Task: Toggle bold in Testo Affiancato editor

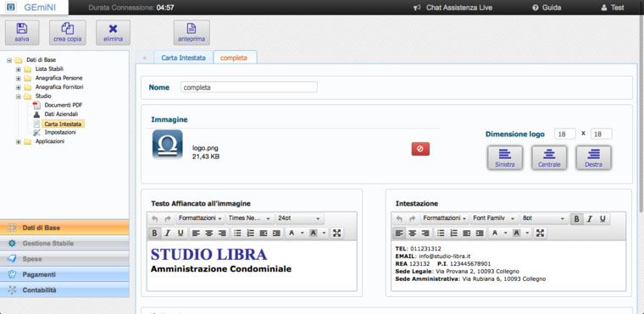Action: point(154,233)
